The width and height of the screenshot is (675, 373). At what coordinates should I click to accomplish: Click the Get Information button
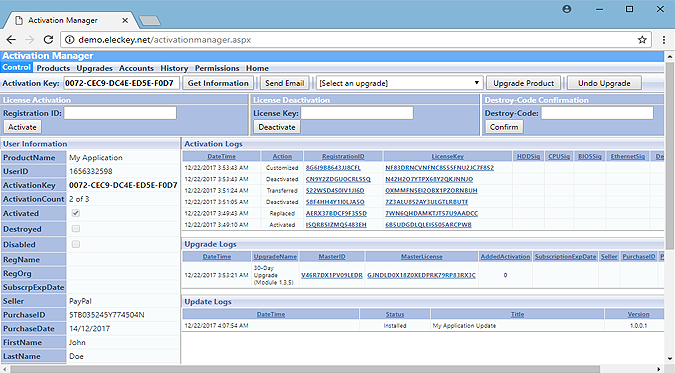pyautogui.click(x=218, y=83)
